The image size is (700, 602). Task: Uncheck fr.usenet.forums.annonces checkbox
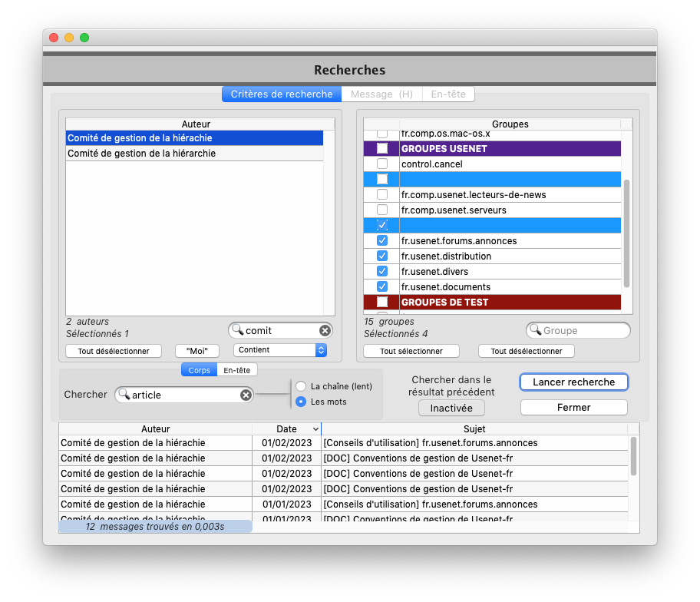click(382, 240)
